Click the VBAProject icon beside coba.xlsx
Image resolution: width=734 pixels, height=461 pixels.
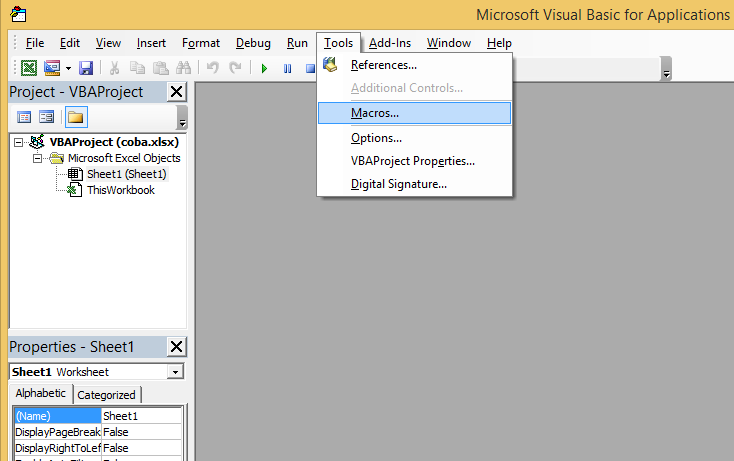click(37, 141)
